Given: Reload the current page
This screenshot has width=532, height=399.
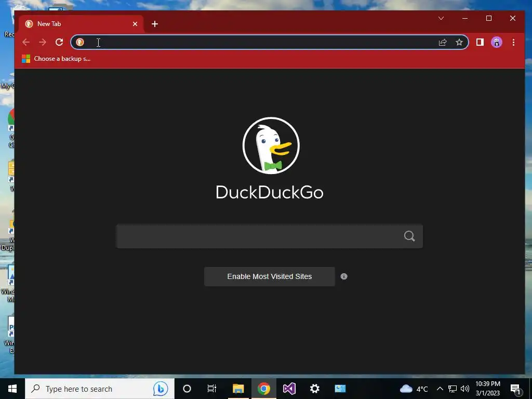Looking at the screenshot, I should pos(59,42).
